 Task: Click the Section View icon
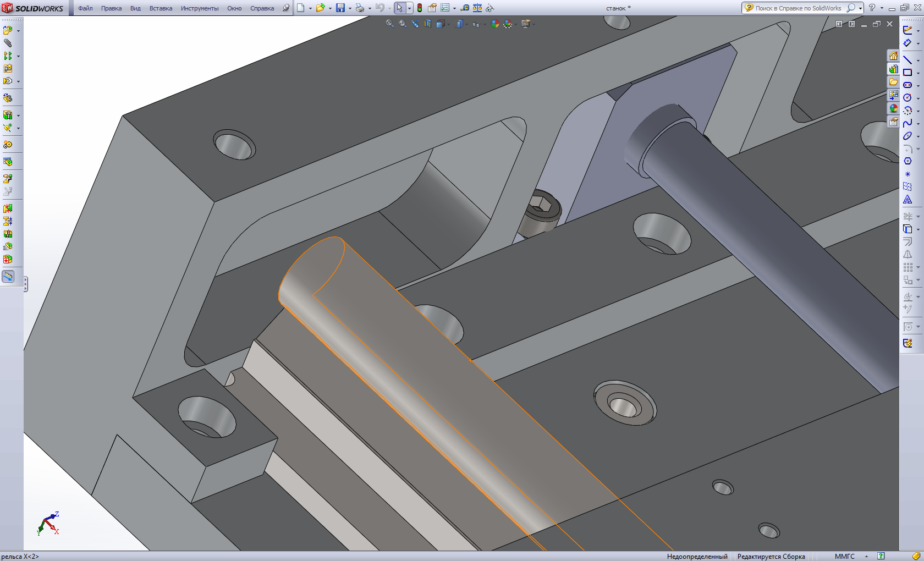click(x=427, y=24)
